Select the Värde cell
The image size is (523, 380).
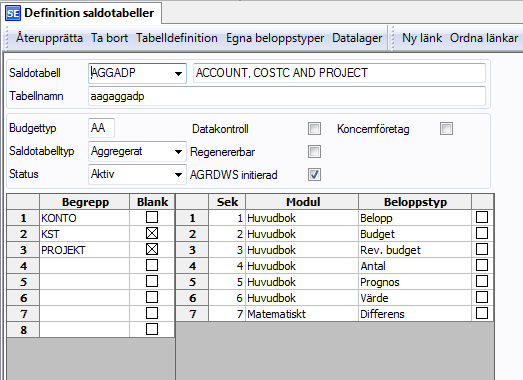415,298
